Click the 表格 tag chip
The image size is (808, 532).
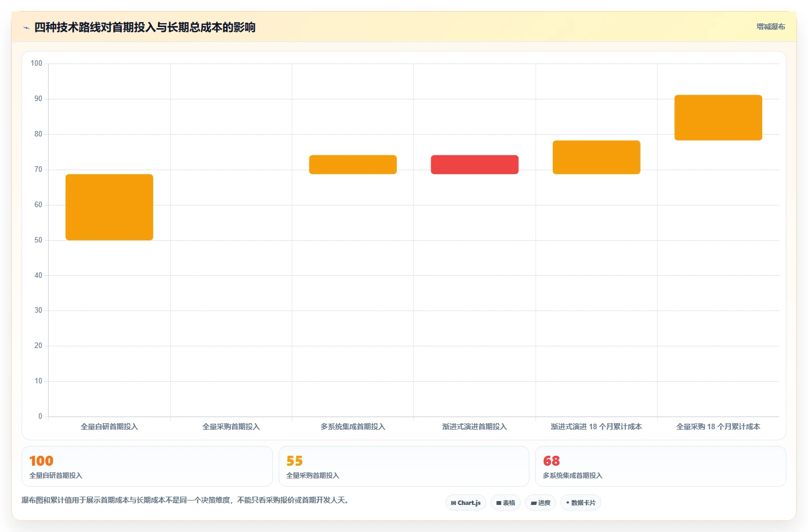click(x=506, y=503)
